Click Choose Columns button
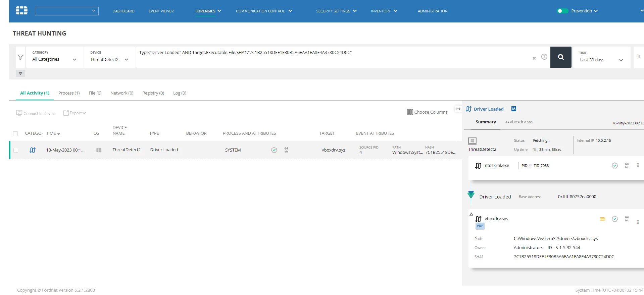This screenshot has width=644, height=295. 427,112
